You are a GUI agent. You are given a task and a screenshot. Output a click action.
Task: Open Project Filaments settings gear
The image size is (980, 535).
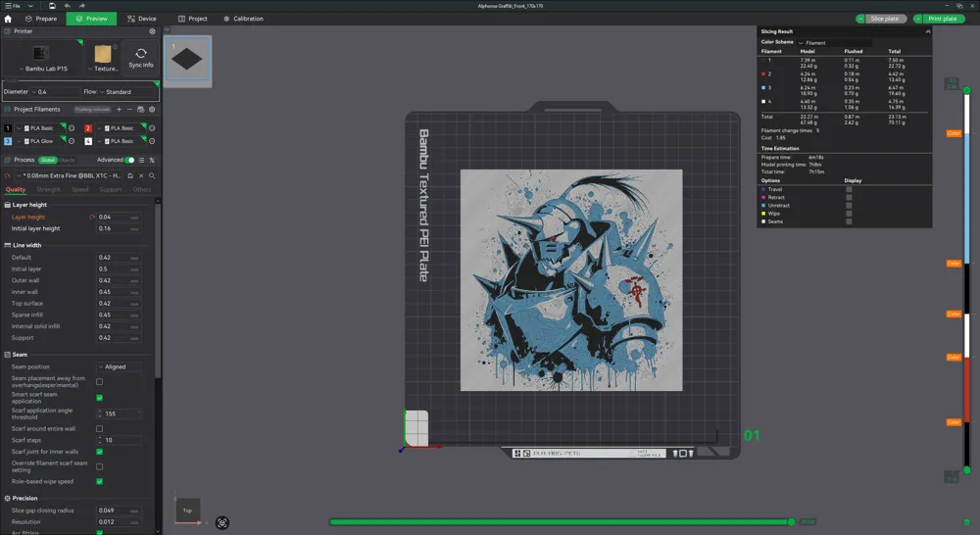(x=152, y=110)
